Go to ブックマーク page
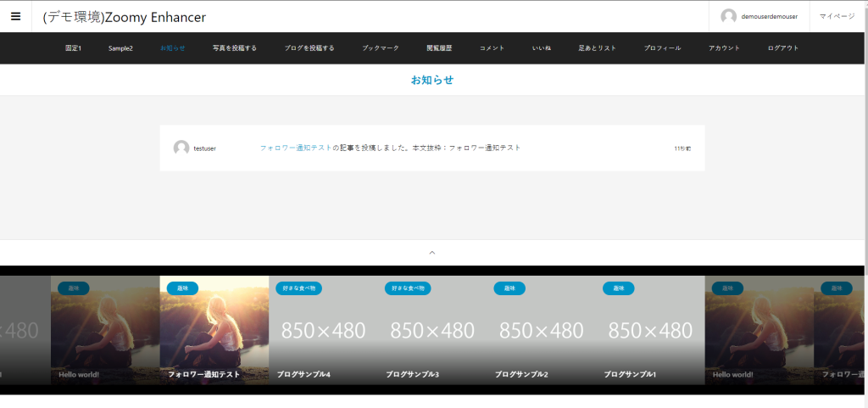This screenshot has width=868, height=408. pyautogui.click(x=381, y=48)
